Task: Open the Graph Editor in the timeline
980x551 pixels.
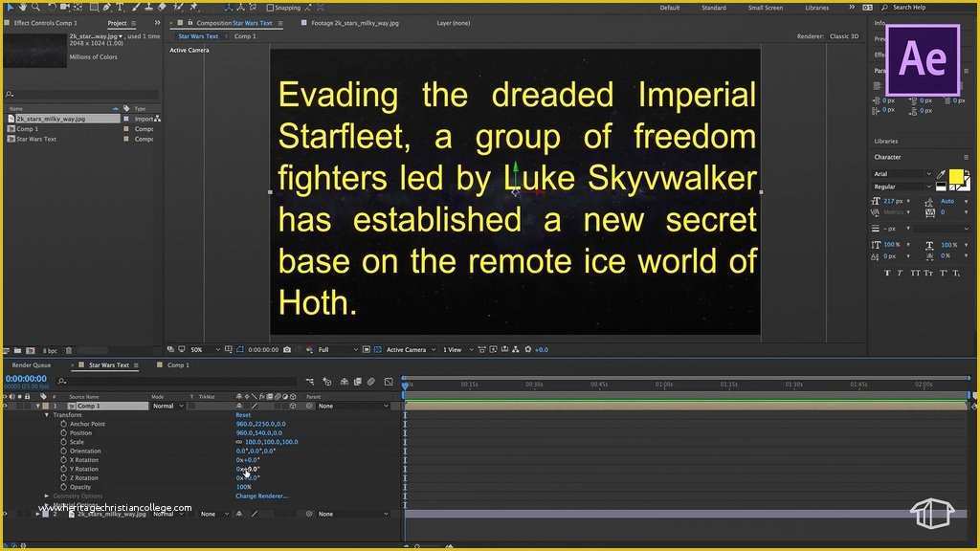Action: click(x=389, y=381)
